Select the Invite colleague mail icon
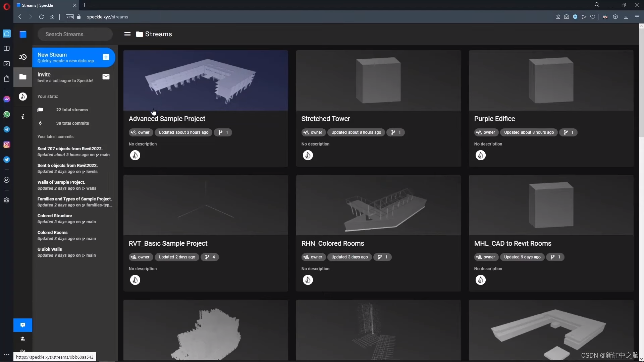 pos(106,76)
